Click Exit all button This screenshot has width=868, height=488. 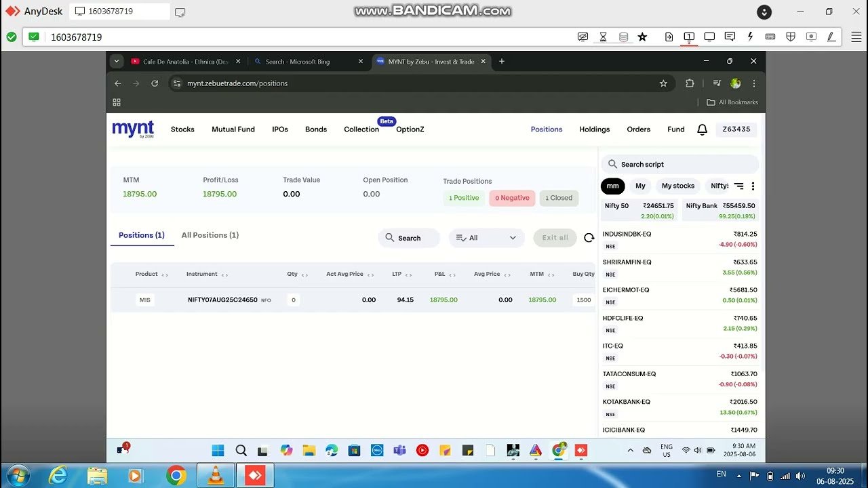(555, 238)
